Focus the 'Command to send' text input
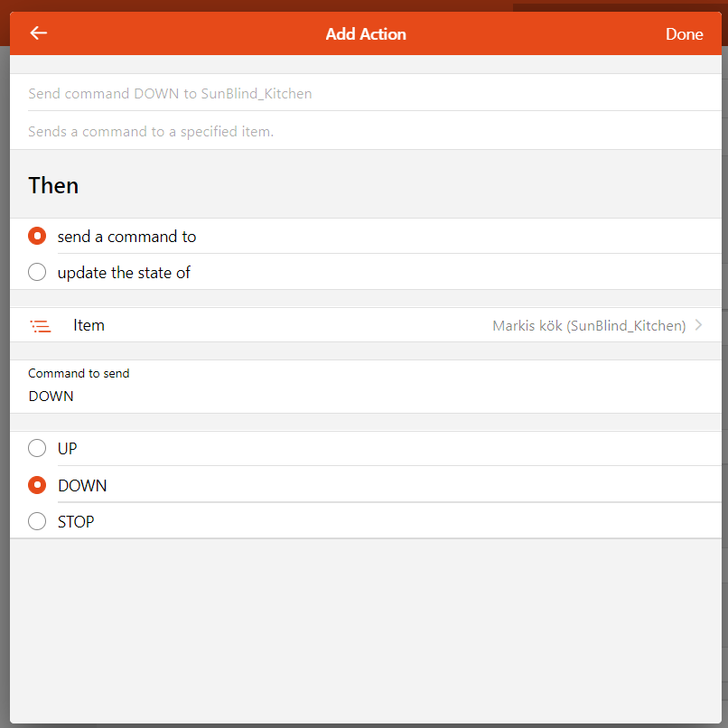The width and height of the screenshot is (728, 728). (271, 397)
